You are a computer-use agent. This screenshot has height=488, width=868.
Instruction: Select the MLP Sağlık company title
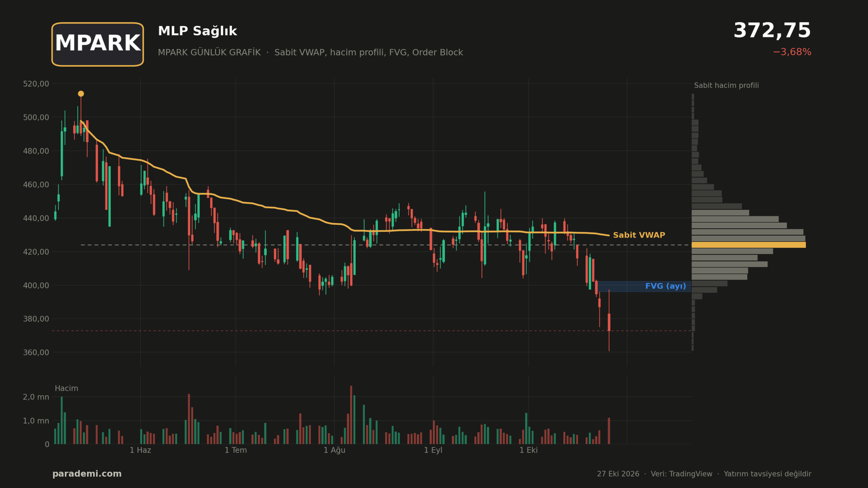(197, 31)
